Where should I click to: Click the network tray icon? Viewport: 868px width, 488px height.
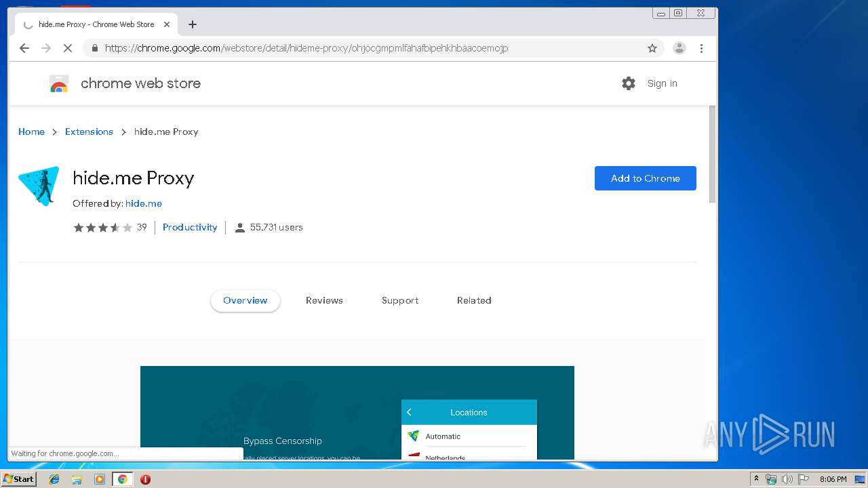coord(771,479)
